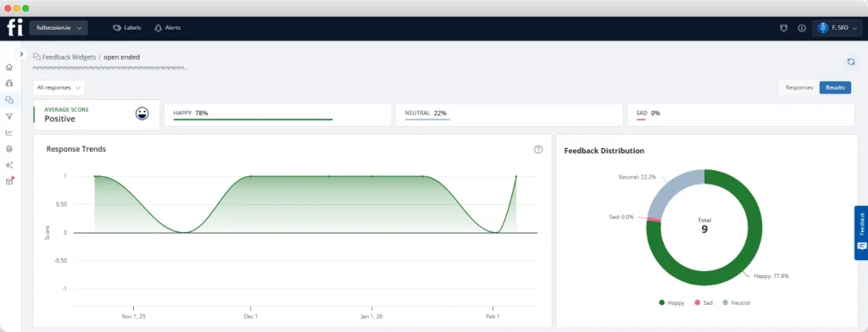868x332 pixels.
Task: Toggle the Neutral legend item
Action: pyautogui.click(x=737, y=302)
